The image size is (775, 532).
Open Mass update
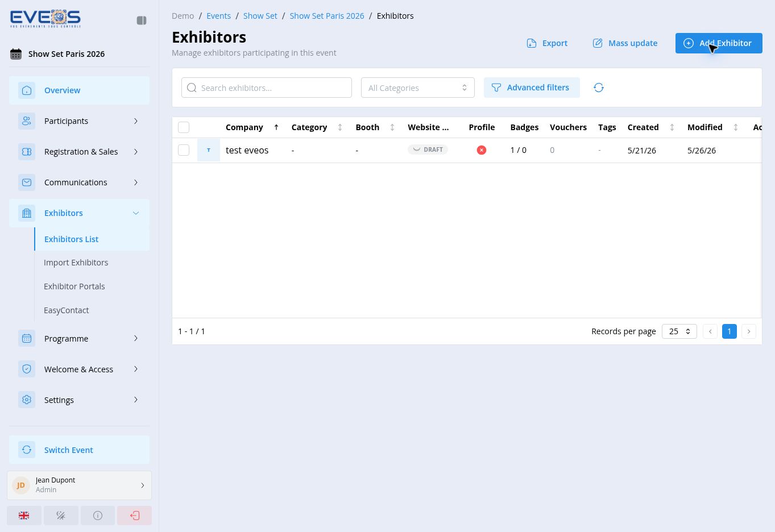[625, 43]
